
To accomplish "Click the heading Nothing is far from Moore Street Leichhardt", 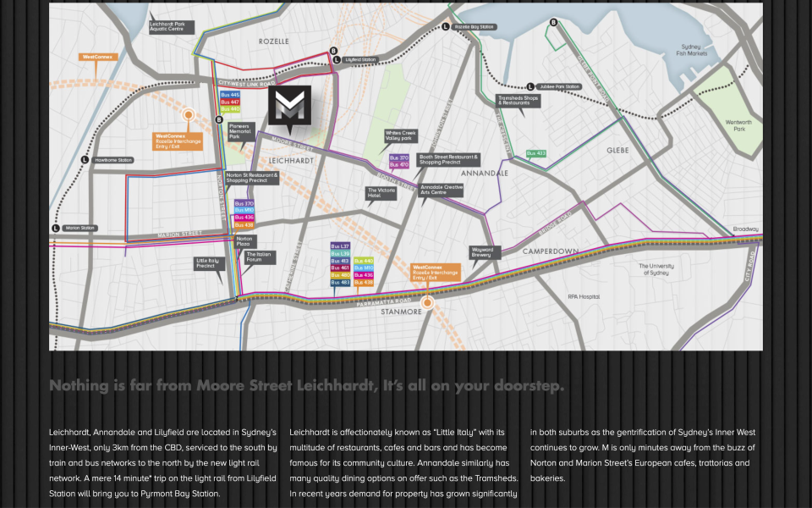I will [x=306, y=386].
